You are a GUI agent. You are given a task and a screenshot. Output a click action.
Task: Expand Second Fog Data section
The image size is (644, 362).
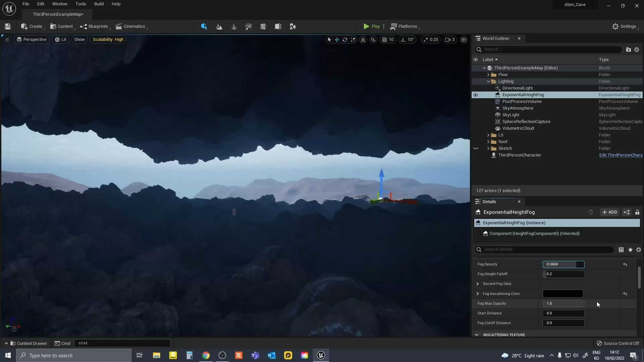click(478, 284)
